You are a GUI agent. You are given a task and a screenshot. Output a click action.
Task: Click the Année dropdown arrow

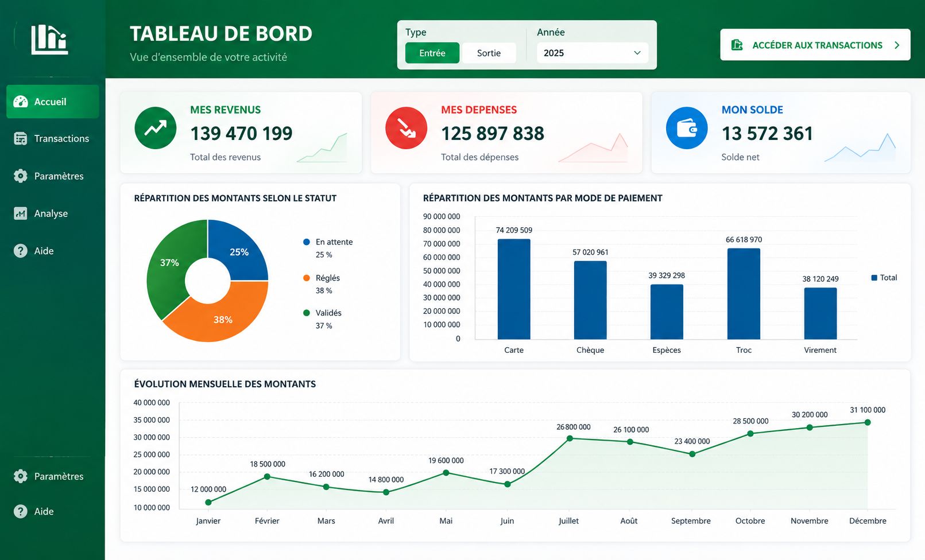click(637, 53)
